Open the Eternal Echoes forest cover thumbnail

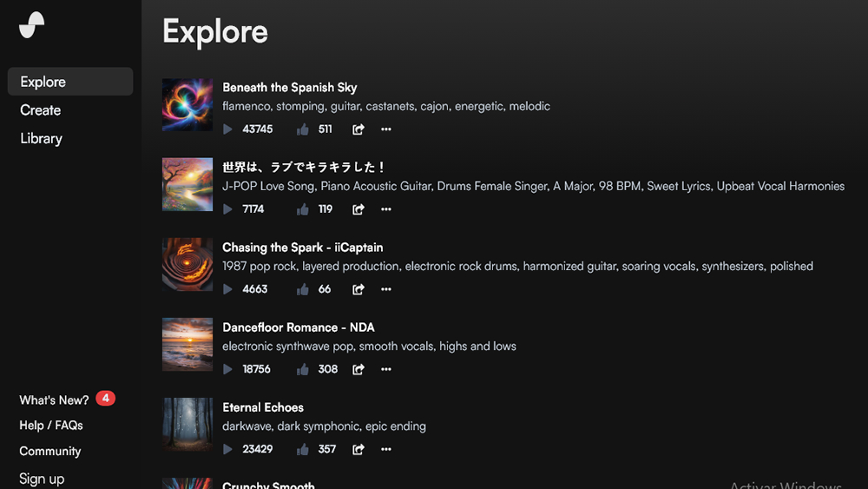[187, 424]
